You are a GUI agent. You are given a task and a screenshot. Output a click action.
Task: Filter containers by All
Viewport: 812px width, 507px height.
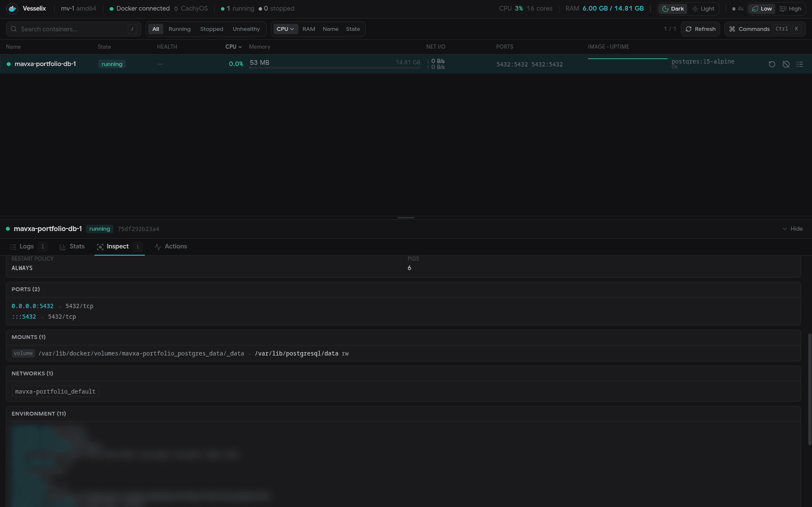pyautogui.click(x=156, y=29)
